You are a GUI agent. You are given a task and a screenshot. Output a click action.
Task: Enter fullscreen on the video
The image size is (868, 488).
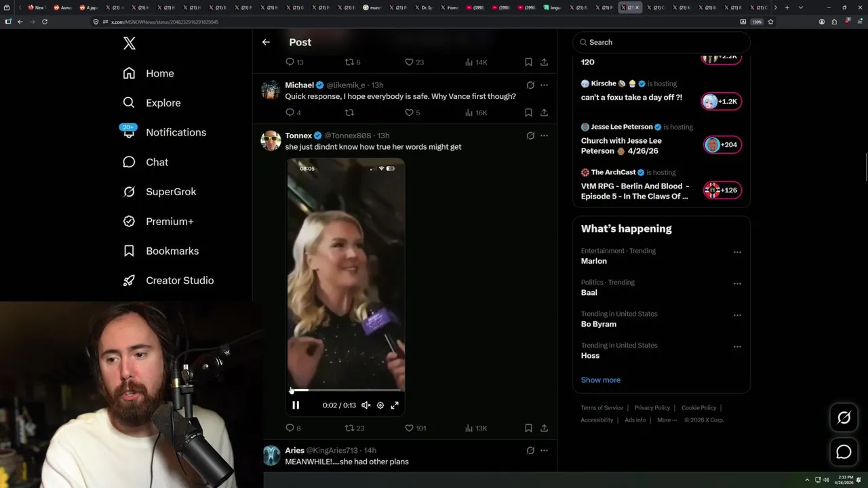tap(395, 405)
